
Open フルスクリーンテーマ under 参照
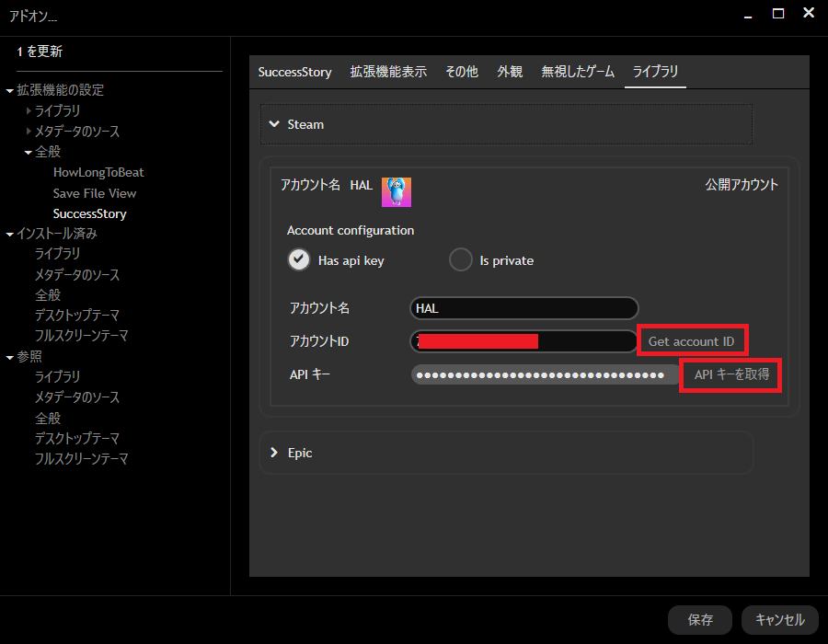click(81, 459)
